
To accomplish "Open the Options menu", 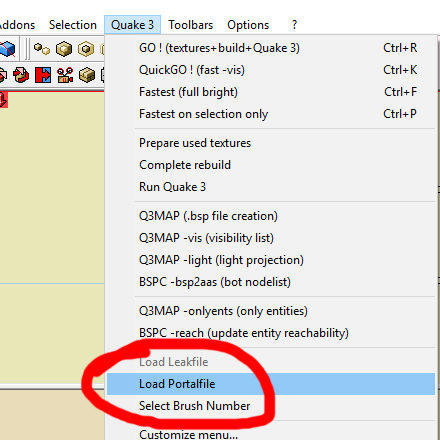I will tap(248, 25).
